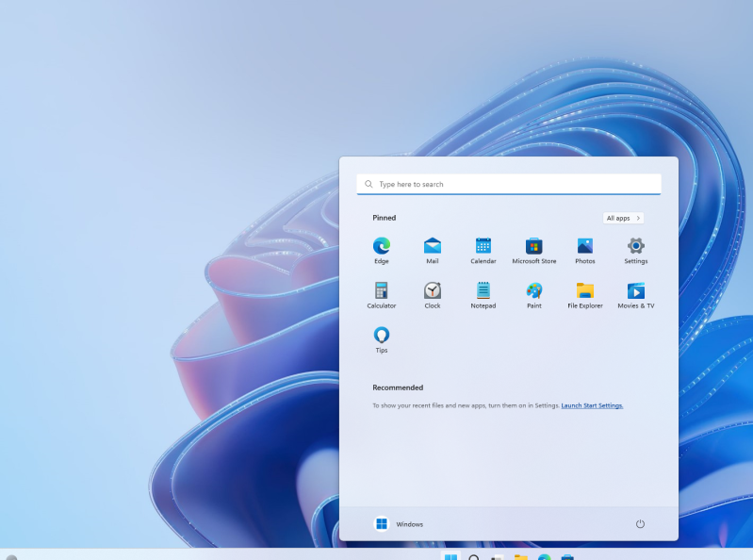The width and height of the screenshot is (753, 560).
Task: Open Microsoft Store from pinned apps
Action: 534,251
